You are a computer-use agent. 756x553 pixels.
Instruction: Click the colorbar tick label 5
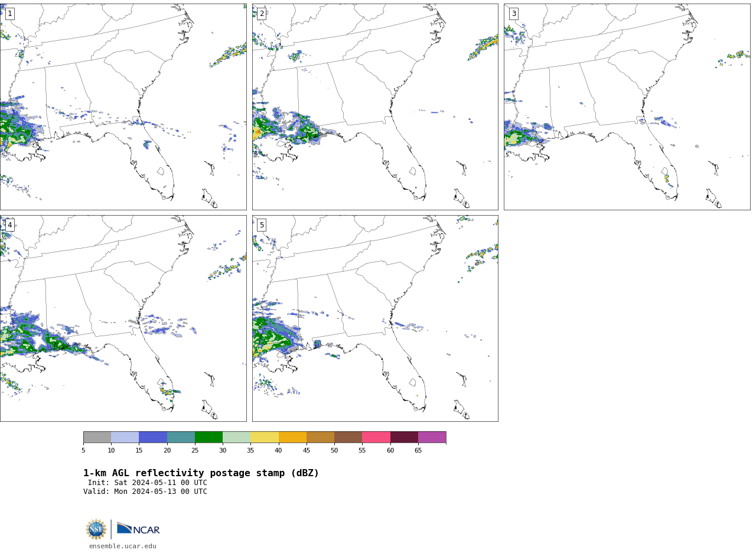coord(83,451)
